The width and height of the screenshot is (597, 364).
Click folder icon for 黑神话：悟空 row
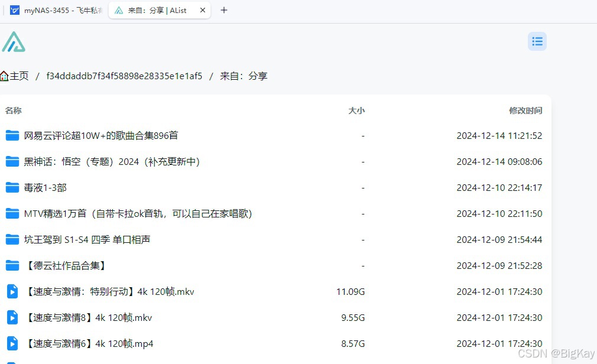[x=12, y=161]
